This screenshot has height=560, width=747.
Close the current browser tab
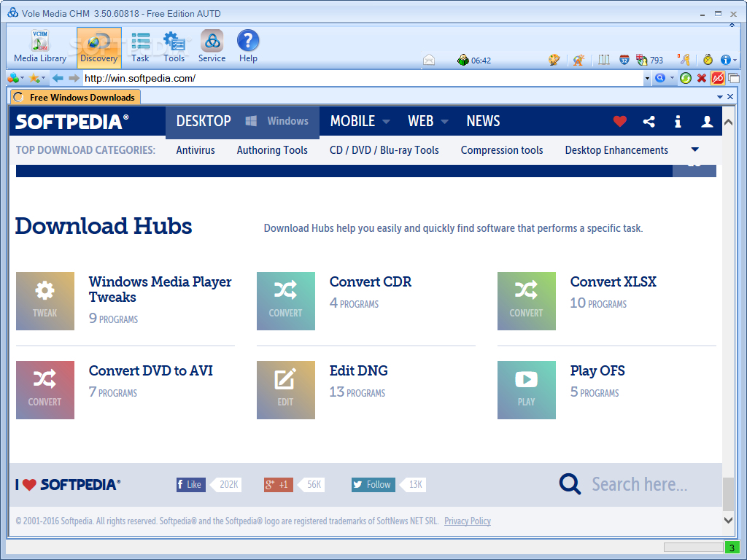[x=730, y=97]
